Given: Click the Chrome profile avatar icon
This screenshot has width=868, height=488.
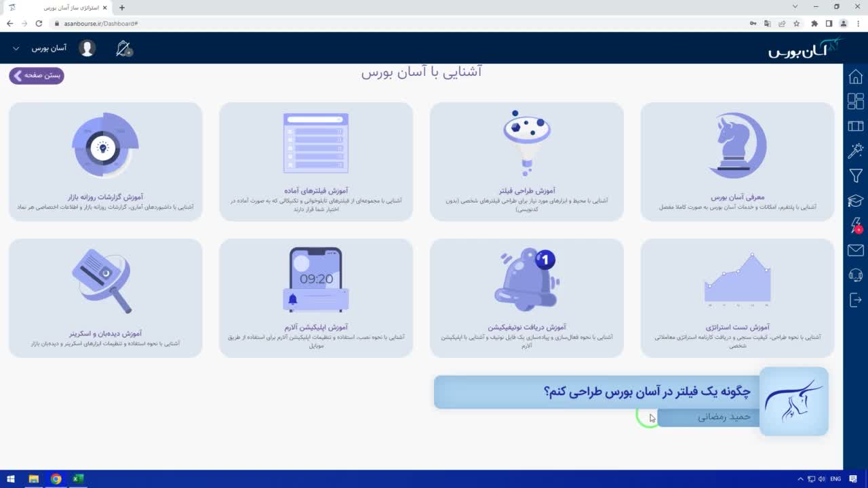Looking at the screenshot, I should click(844, 23).
